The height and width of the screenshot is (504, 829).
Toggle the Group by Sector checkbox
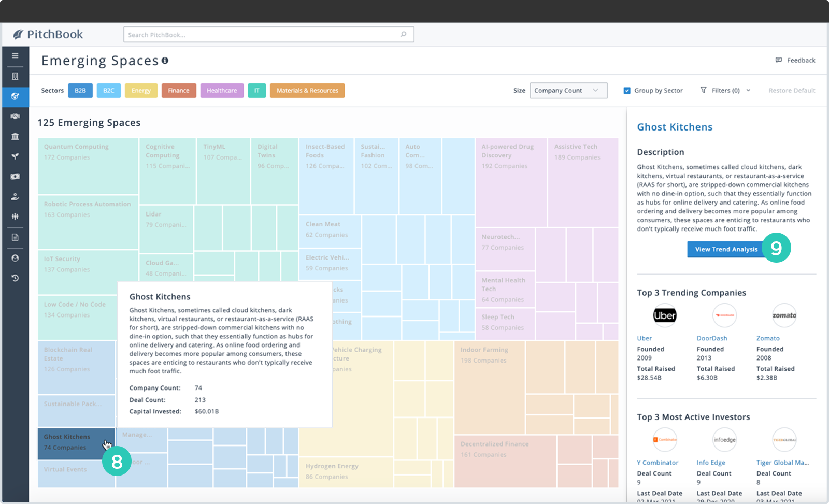pyautogui.click(x=627, y=91)
